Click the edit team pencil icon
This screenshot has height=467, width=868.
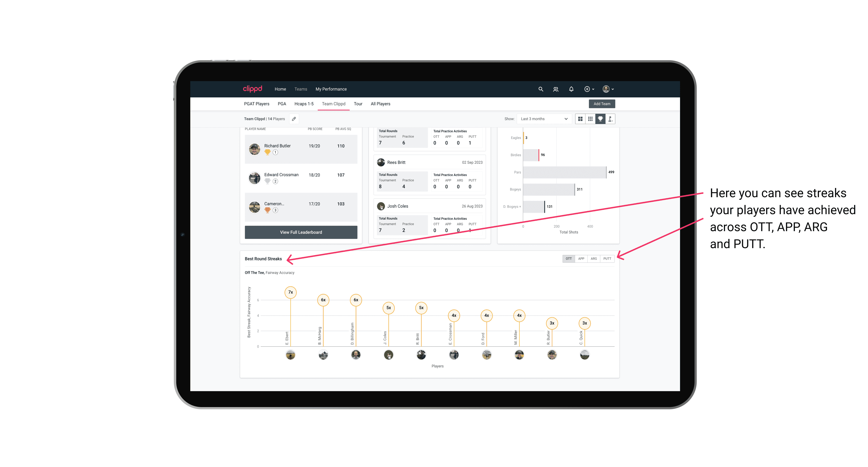click(x=294, y=119)
